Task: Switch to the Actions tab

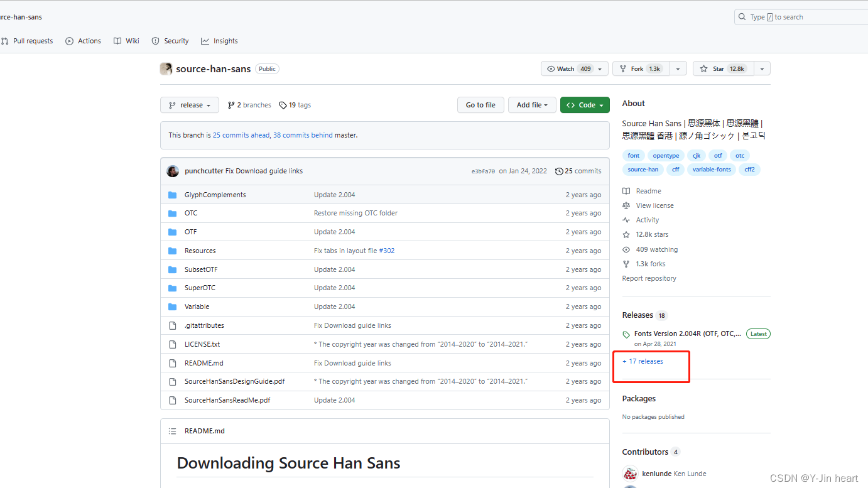Action: coord(83,41)
